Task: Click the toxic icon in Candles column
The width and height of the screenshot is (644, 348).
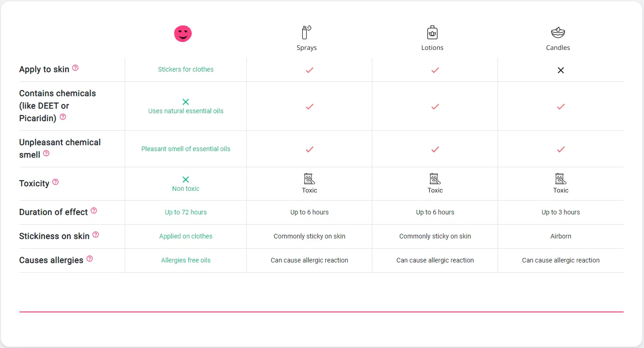Action: [x=560, y=179]
